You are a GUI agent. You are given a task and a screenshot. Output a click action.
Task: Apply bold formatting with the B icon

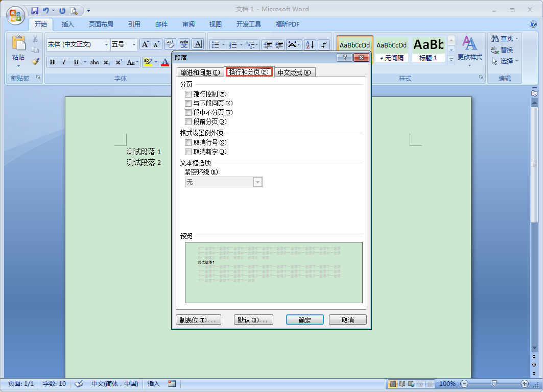pos(52,62)
